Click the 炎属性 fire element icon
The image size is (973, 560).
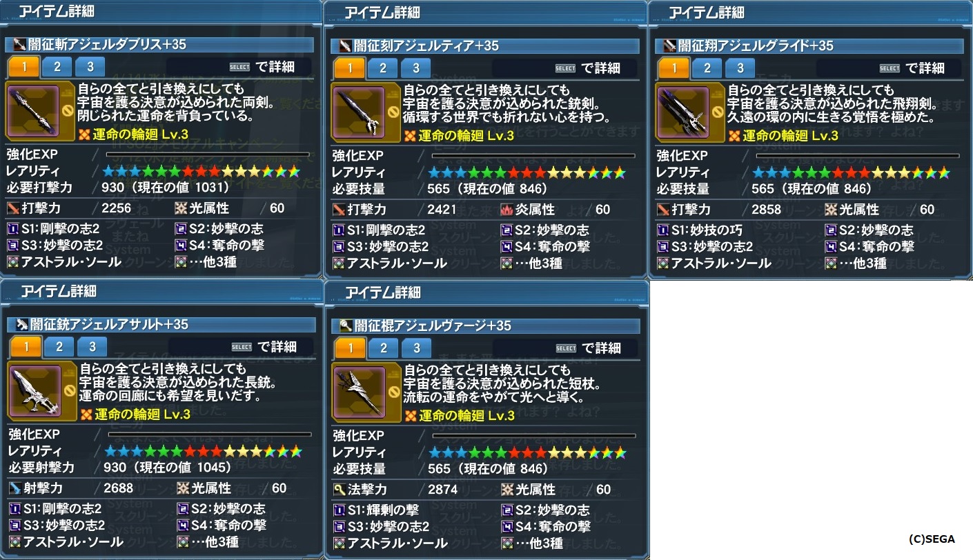[509, 209]
